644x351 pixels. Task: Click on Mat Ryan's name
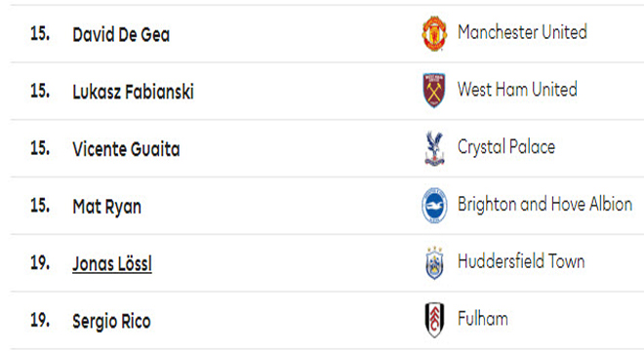[x=106, y=207]
